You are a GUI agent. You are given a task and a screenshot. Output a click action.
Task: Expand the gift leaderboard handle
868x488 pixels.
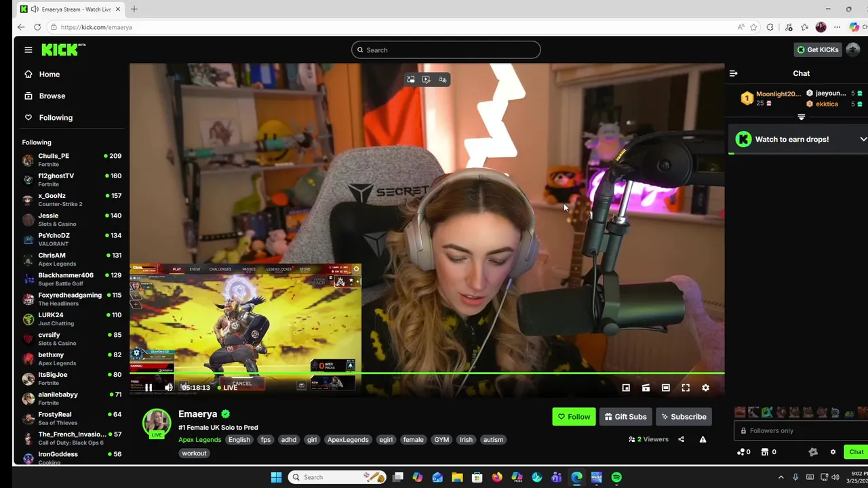(802, 117)
